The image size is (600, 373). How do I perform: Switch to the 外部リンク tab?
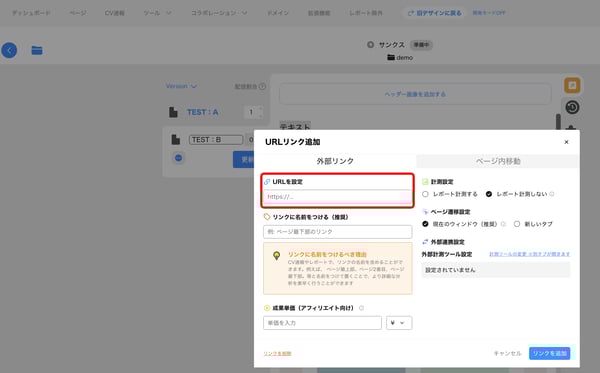(x=335, y=161)
